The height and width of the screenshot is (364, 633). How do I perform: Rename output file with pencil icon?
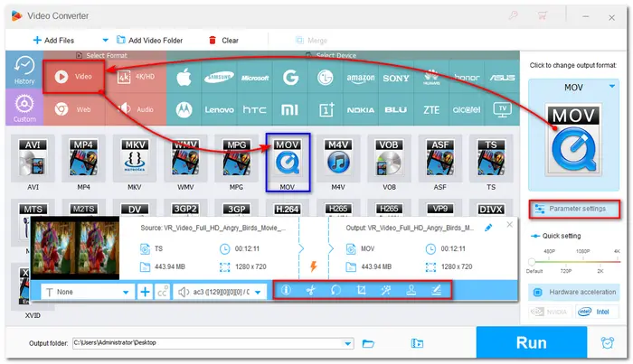(x=488, y=228)
